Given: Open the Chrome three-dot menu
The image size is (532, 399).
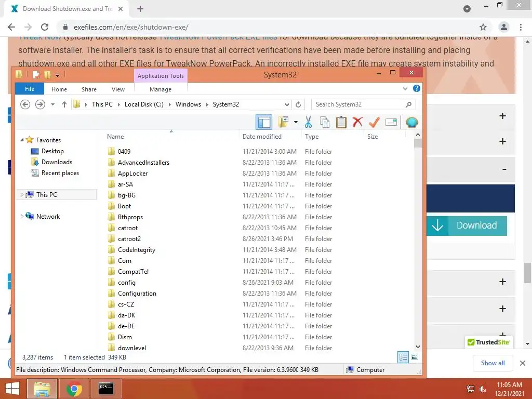Looking at the screenshot, I should 521,27.
